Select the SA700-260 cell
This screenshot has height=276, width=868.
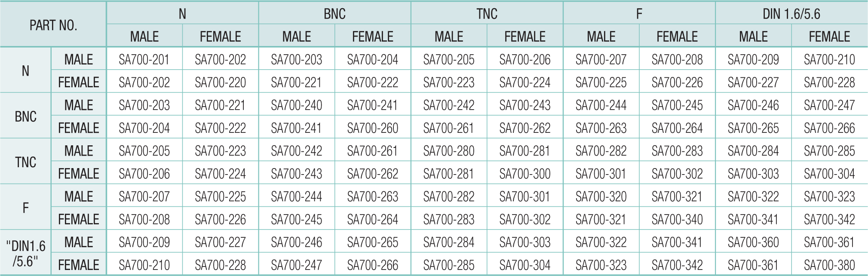[x=372, y=128]
